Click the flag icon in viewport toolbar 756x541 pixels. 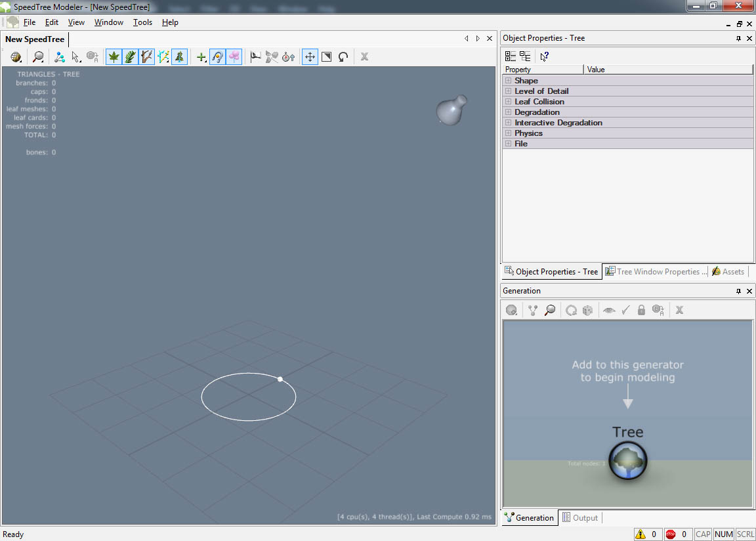click(255, 57)
